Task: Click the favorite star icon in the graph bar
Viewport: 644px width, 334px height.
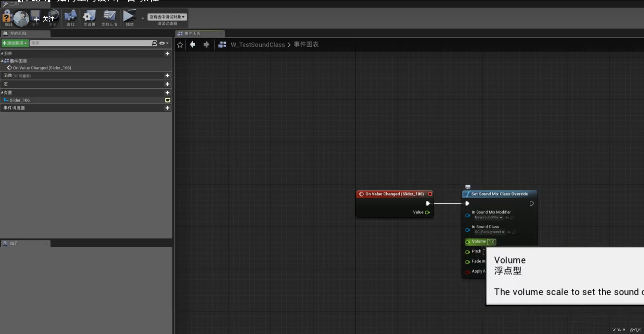Action: [x=180, y=45]
